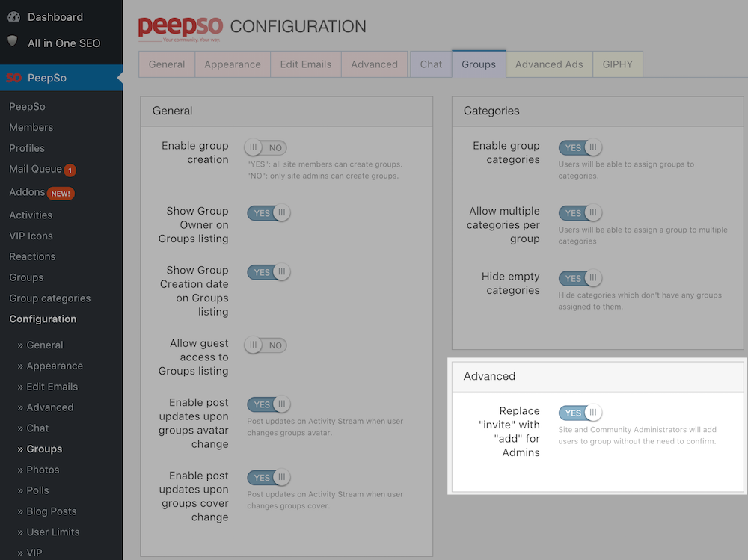Toggle Allow multiple categories per group
This screenshot has width=748, height=560.
click(x=580, y=213)
